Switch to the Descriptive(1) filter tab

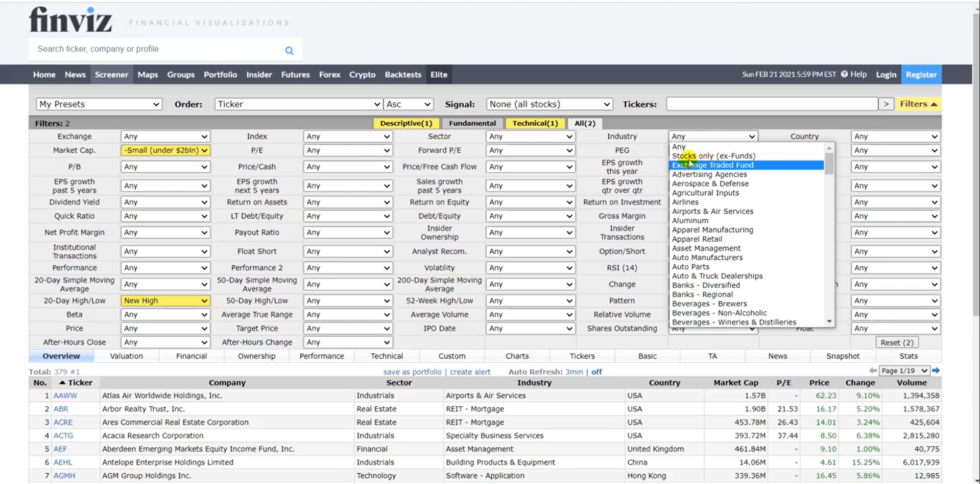pyautogui.click(x=406, y=123)
